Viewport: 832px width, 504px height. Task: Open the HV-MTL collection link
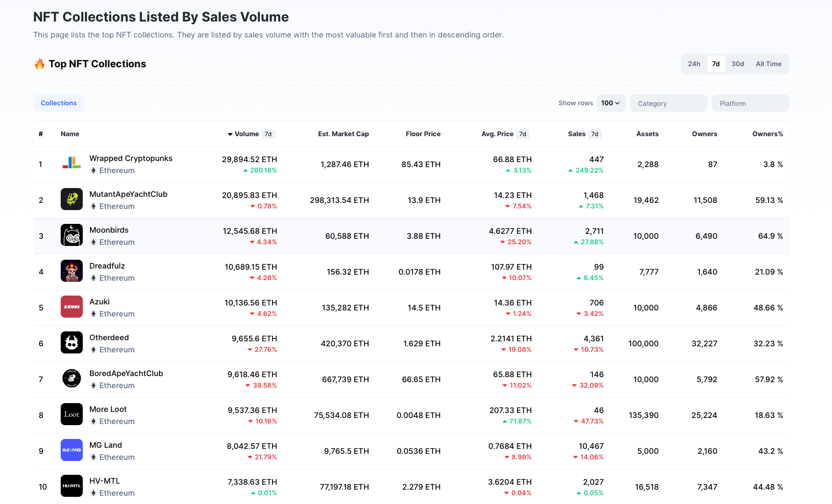[x=105, y=481]
